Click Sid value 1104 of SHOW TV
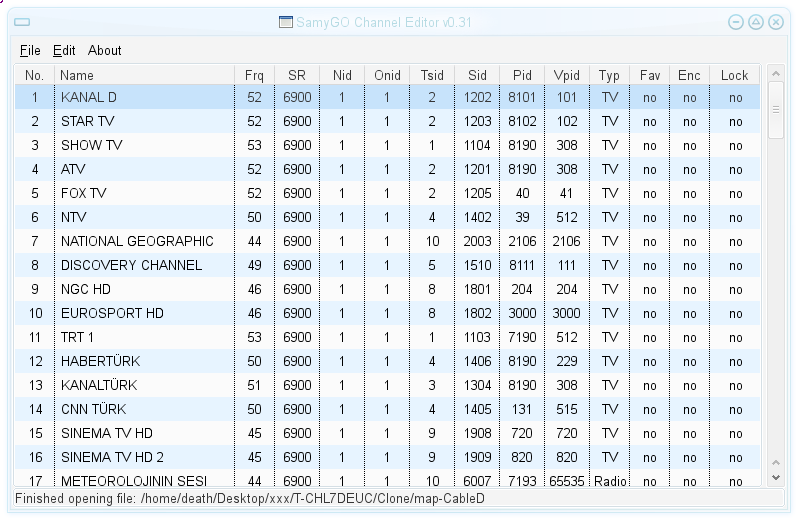Screen dimensions: 796x518 pyautogui.click(x=477, y=145)
